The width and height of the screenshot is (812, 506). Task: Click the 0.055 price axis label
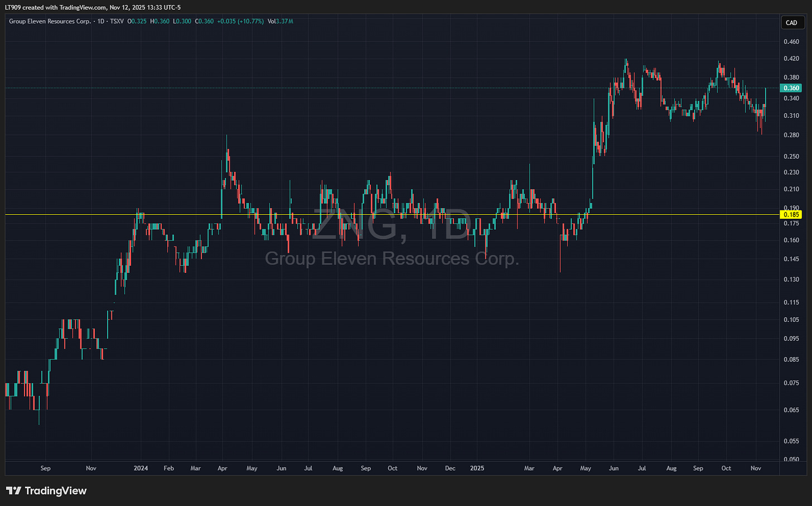click(x=791, y=441)
